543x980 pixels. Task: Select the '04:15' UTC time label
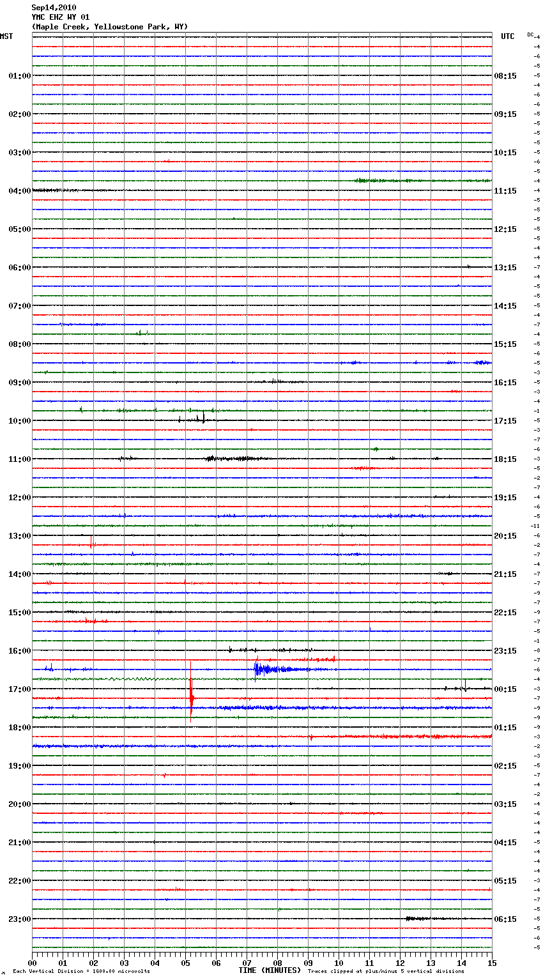505,843
